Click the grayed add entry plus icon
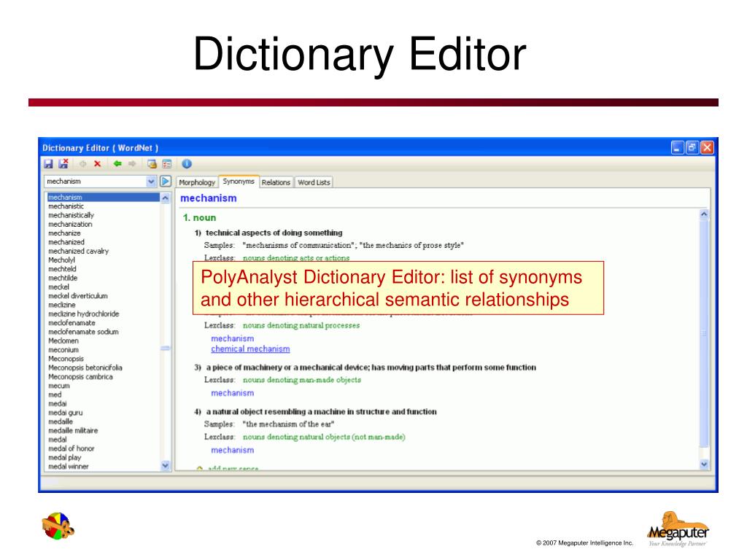Screen dimensions: 747x560 point(83,164)
